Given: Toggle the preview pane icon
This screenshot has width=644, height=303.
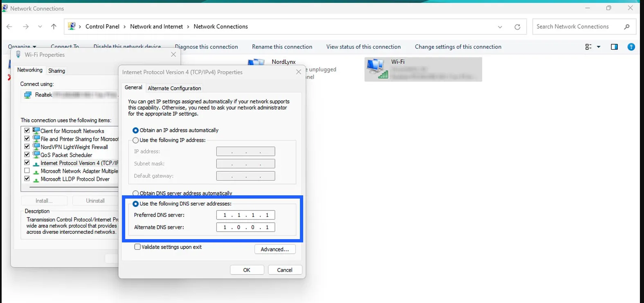Looking at the screenshot, I should click(x=614, y=47).
